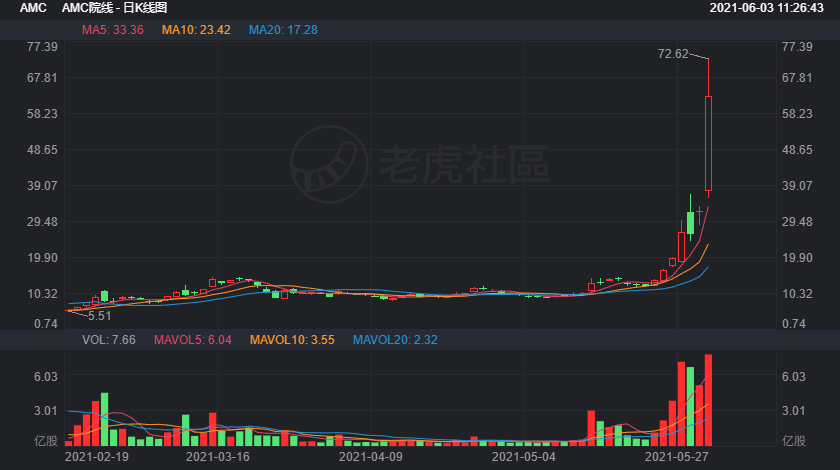The height and width of the screenshot is (470, 840).
Task: Click the 5.51 low price annotation
Action: pos(100,316)
